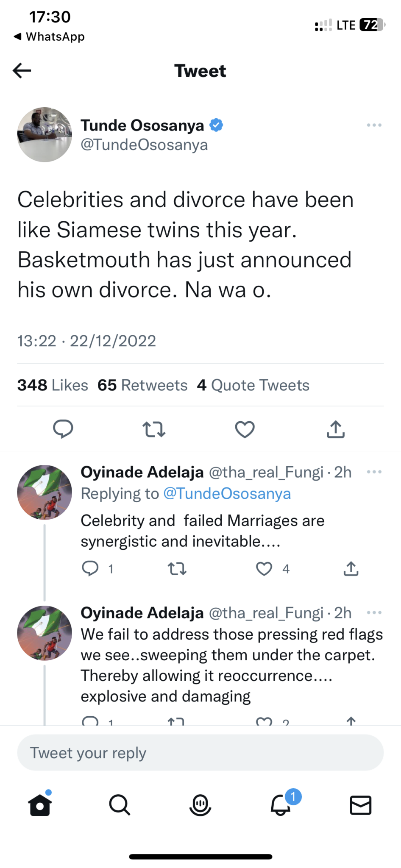
Task: Reply to Tunde Ososanya's main tweet
Action: pos(63,429)
